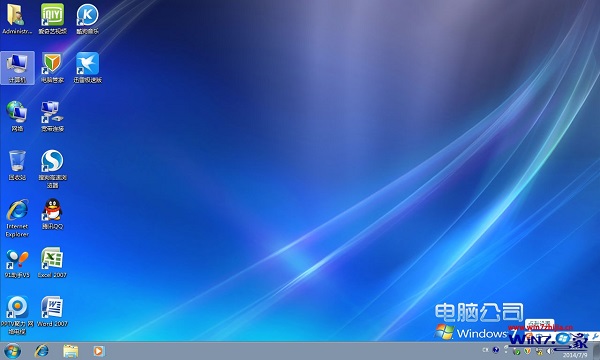
Task: Launch the Kugou music shortcut
Action: pyautogui.click(x=87, y=18)
